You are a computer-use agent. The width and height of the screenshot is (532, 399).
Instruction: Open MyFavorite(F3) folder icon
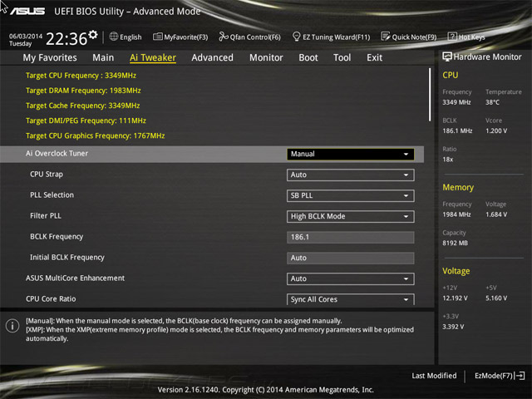coord(157,37)
